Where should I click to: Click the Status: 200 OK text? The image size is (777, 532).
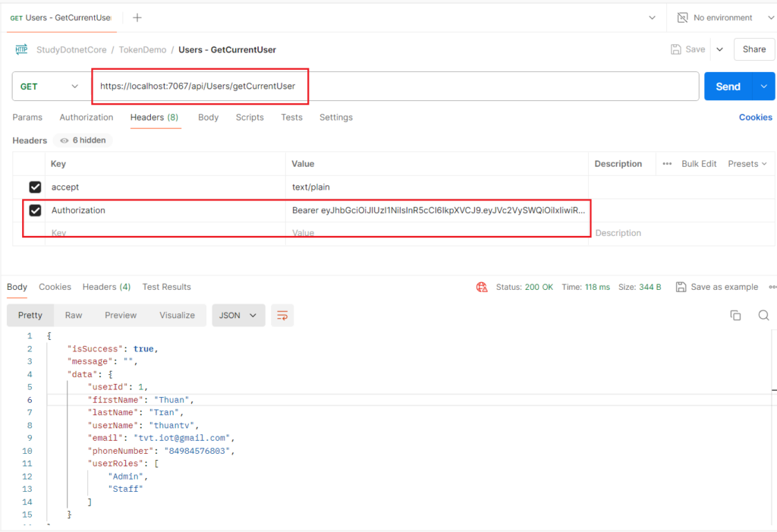[524, 287]
